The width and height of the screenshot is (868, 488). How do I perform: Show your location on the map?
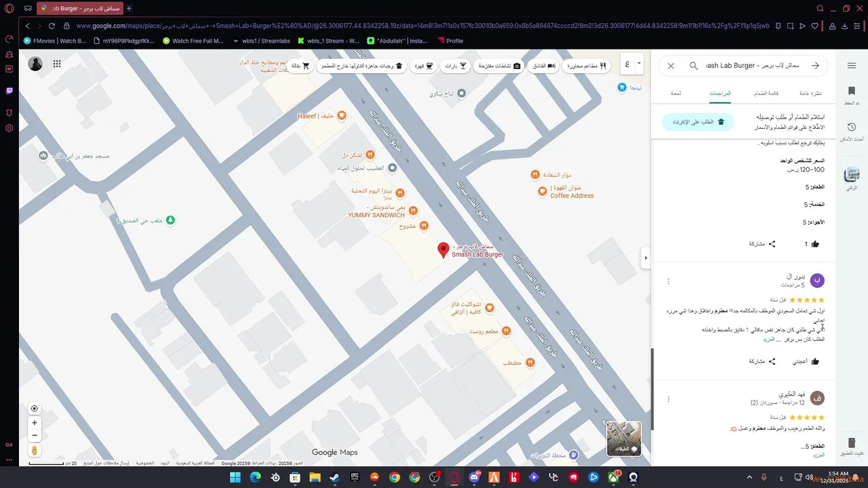tap(35, 408)
